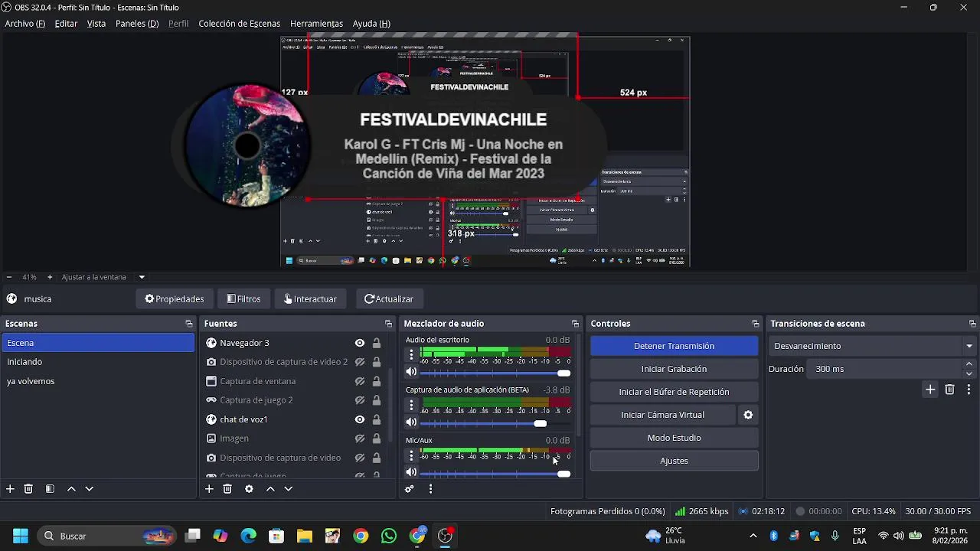Mute Mic/Aux speaker icon
This screenshot has width=980, height=551.
click(411, 473)
